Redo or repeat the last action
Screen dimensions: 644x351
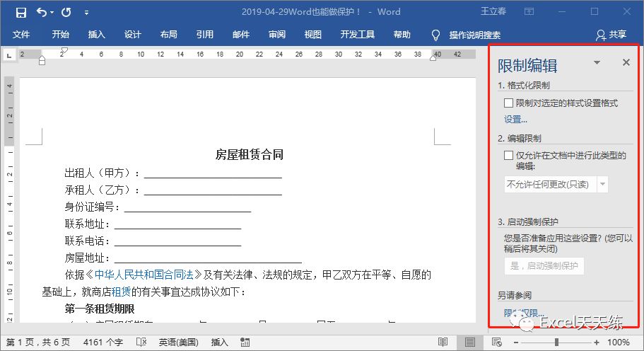(x=66, y=12)
